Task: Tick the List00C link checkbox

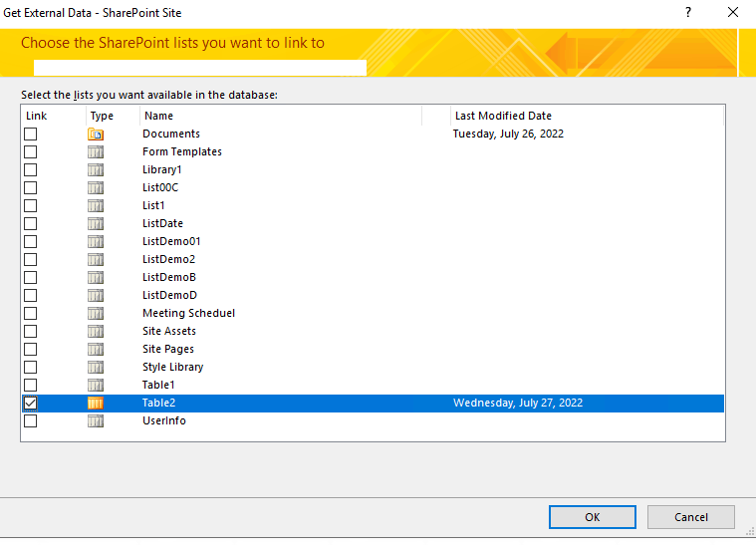Action: (30, 187)
